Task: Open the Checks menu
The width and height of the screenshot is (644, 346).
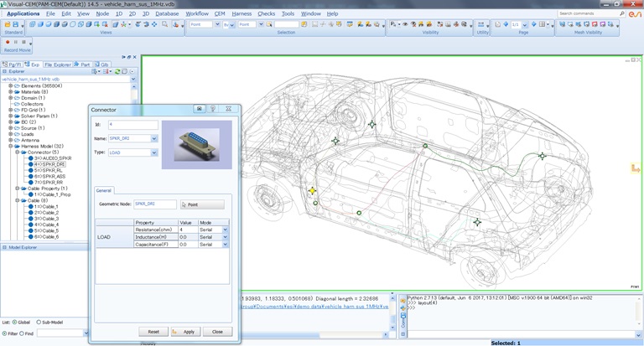Action: (266, 13)
